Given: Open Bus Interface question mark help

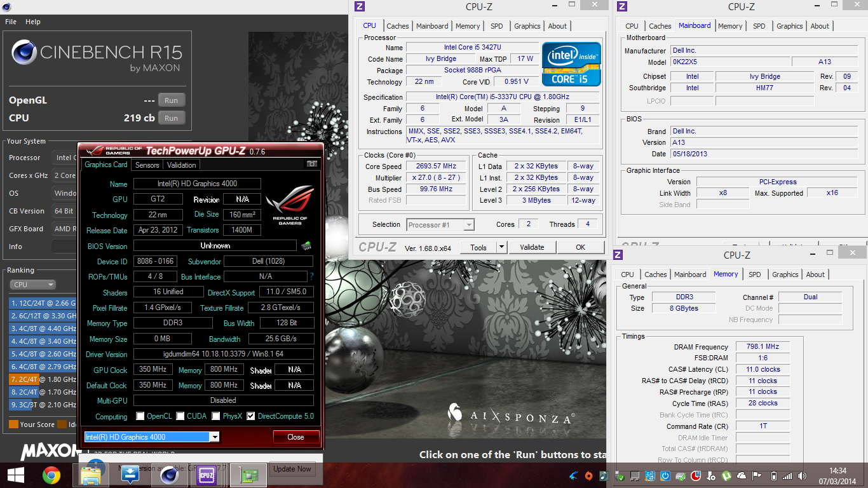Looking at the screenshot, I should [x=311, y=276].
